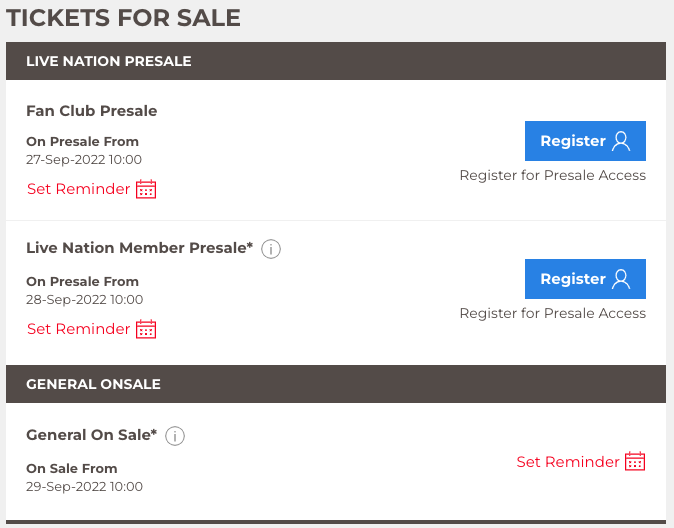674x528 pixels.
Task: Click the General On Sale* title
Action: pyautogui.click(x=91, y=435)
